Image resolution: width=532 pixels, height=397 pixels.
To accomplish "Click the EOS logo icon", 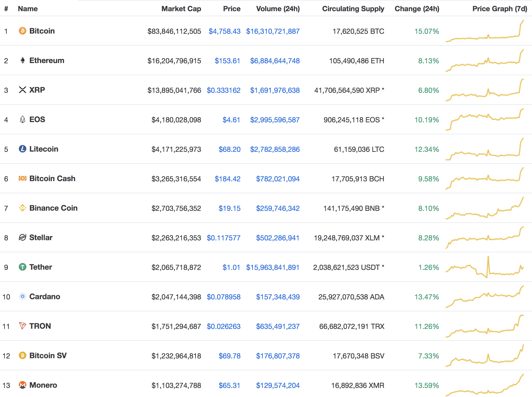I will click(x=23, y=119).
